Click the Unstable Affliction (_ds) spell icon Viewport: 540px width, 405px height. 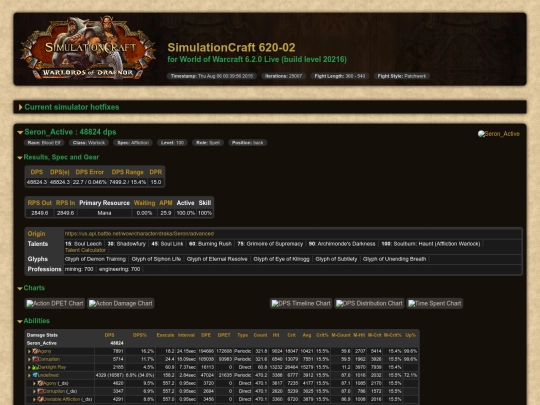[x=40, y=399]
